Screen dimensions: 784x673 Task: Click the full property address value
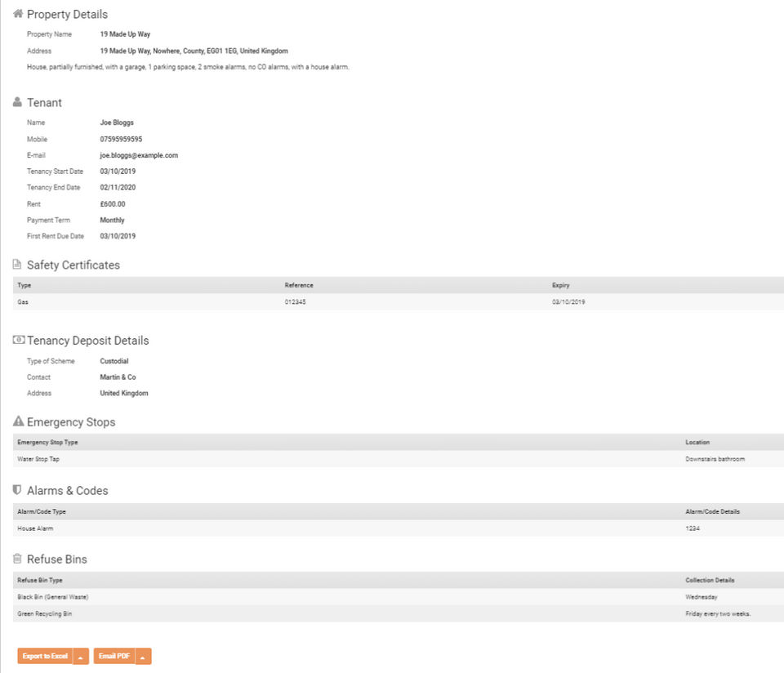pos(194,51)
